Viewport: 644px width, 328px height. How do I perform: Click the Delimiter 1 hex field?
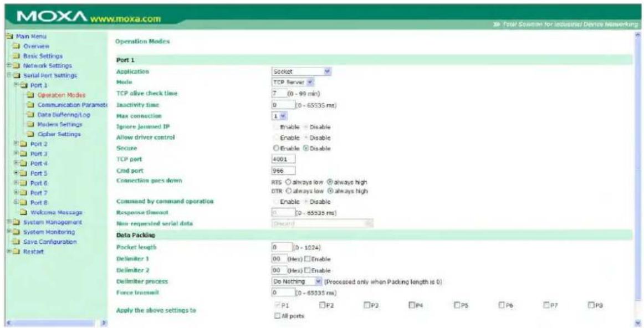click(279, 259)
